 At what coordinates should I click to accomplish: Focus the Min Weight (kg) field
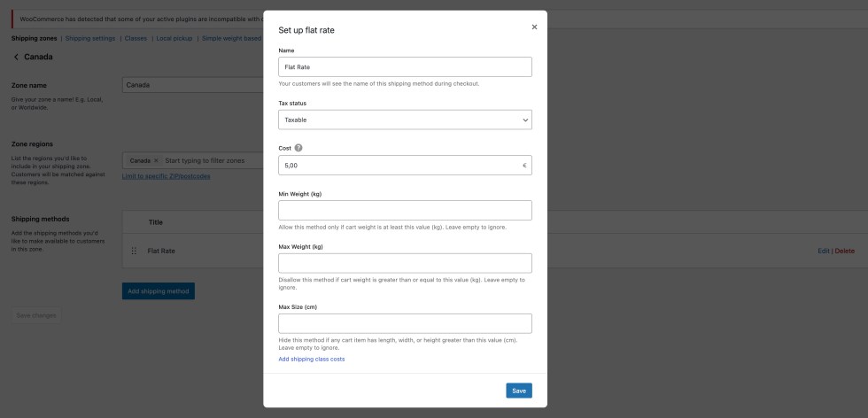pyautogui.click(x=405, y=210)
